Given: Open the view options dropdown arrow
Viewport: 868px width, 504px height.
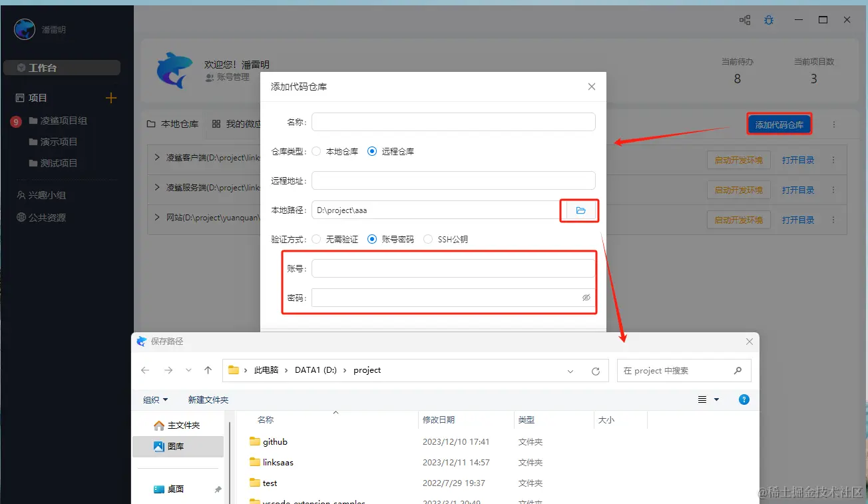Looking at the screenshot, I should (x=717, y=399).
